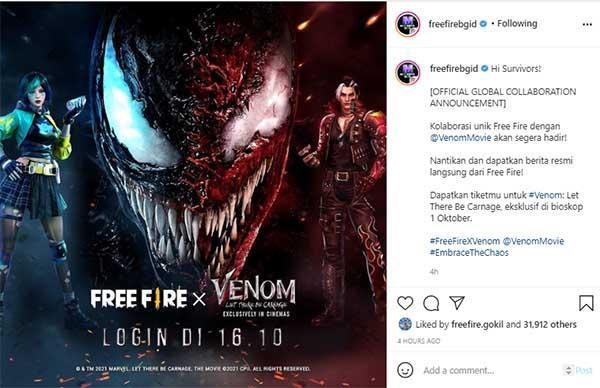
Task: Toggle the Following status button
Action: pos(517,24)
